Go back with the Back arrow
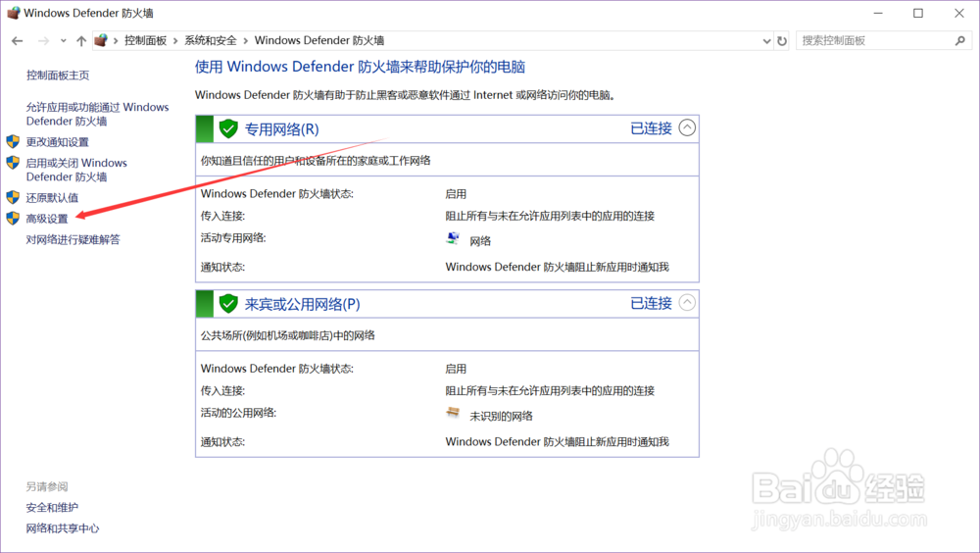This screenshot has width=980, height=553. click(x=17, y=40)
